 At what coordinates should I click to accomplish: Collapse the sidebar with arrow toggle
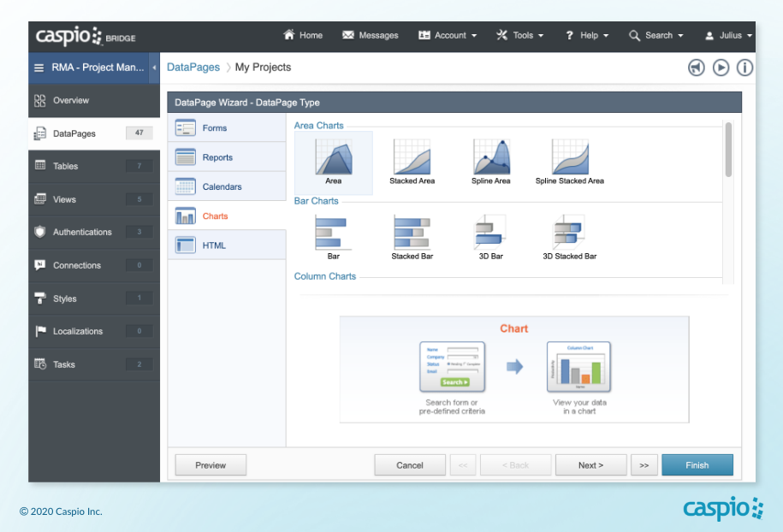point(154,68)
